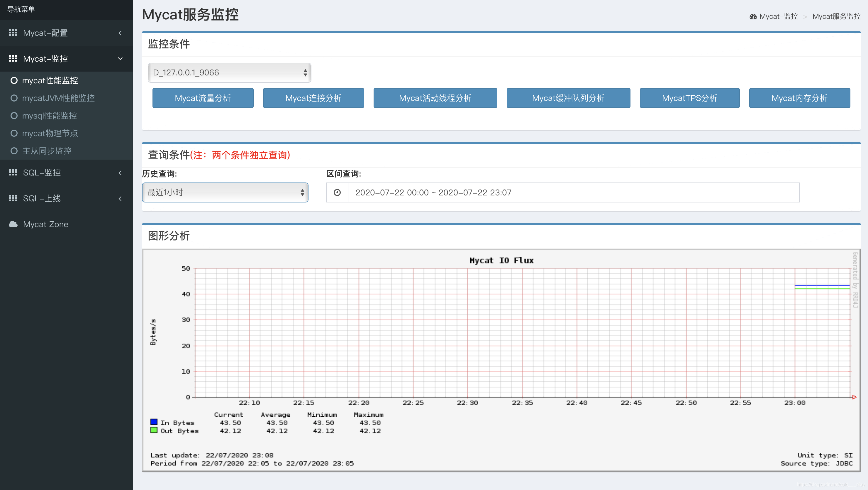Image resolution: width=868 pixels, height=490 pixels.
Task: Click the grid icon beside Mycat-配置
Action: click(13, 33)
